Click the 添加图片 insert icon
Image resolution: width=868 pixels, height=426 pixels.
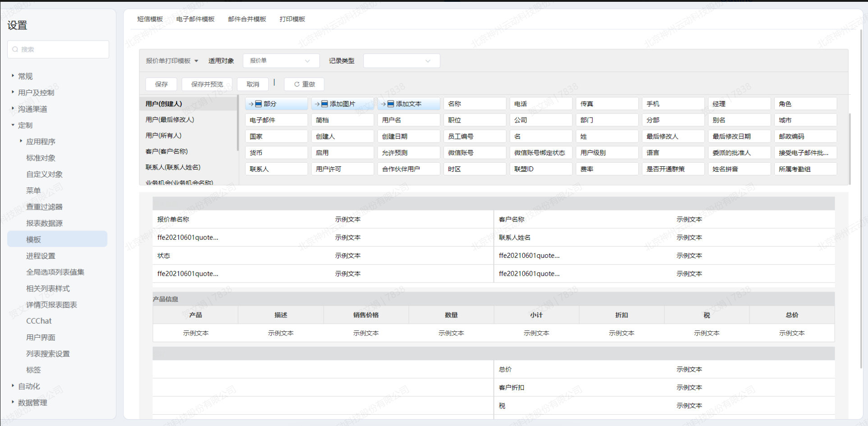tap(324, 104)
